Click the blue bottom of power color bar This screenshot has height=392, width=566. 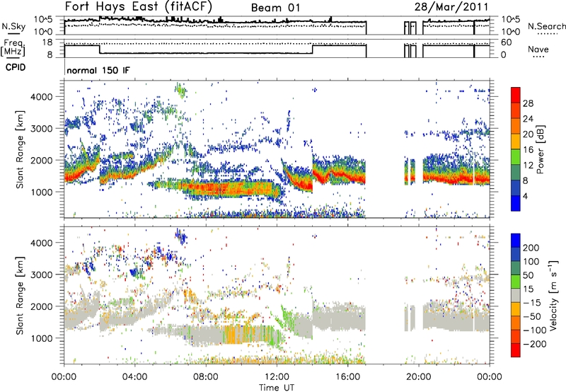point(516,203)
